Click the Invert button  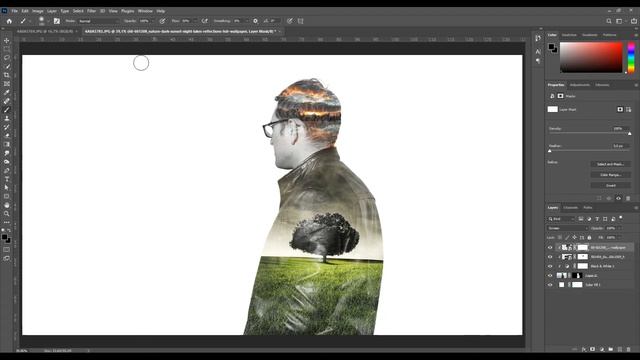611,185
